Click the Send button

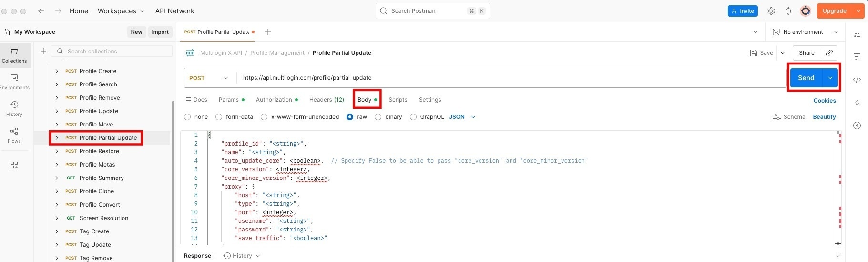click(x=807, y=78)
